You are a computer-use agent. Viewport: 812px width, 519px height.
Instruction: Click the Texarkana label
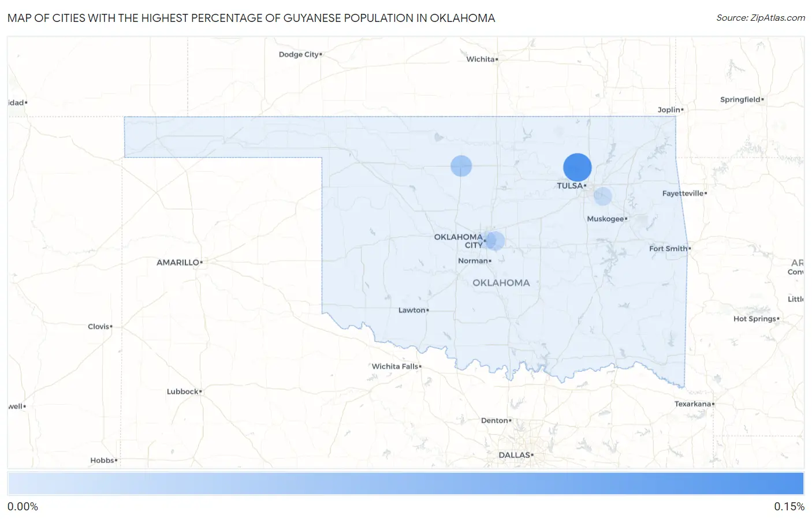click(x=693, y=404)
